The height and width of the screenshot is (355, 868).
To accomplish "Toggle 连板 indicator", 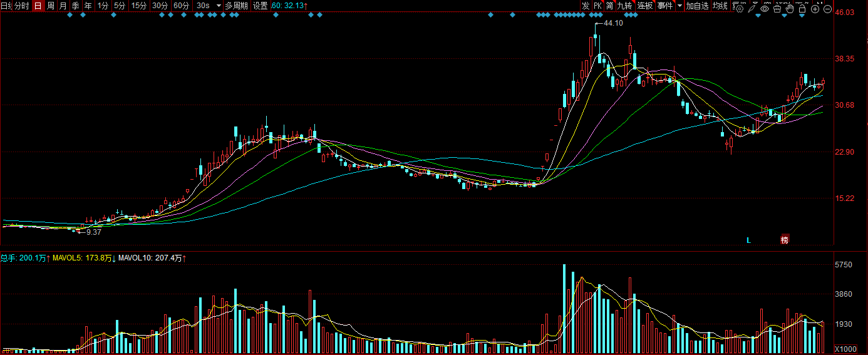I will tap(645, 6).
